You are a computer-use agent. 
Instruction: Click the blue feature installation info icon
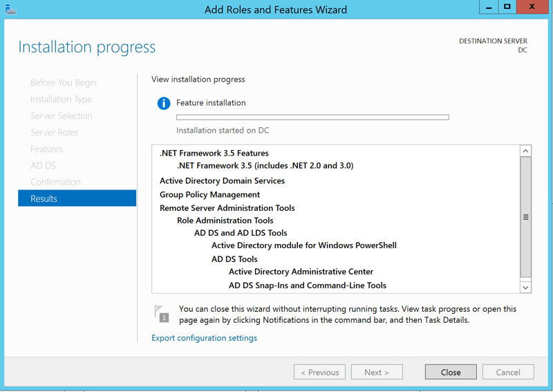[164, 104]
